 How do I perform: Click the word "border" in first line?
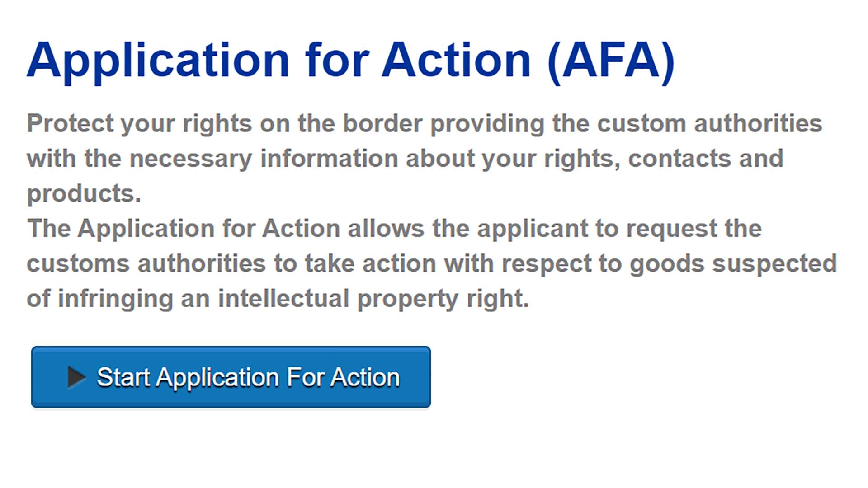point(382,123)
